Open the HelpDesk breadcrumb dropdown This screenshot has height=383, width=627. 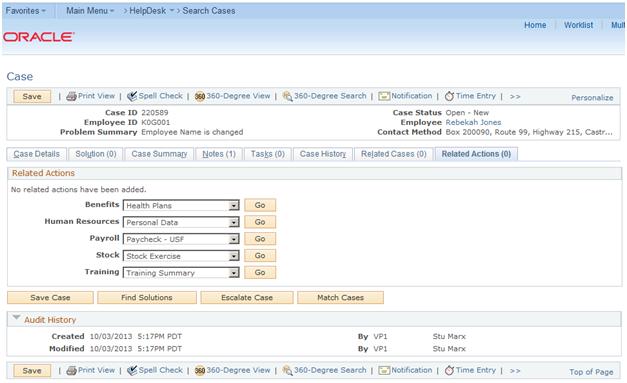(x=152, y=11)
